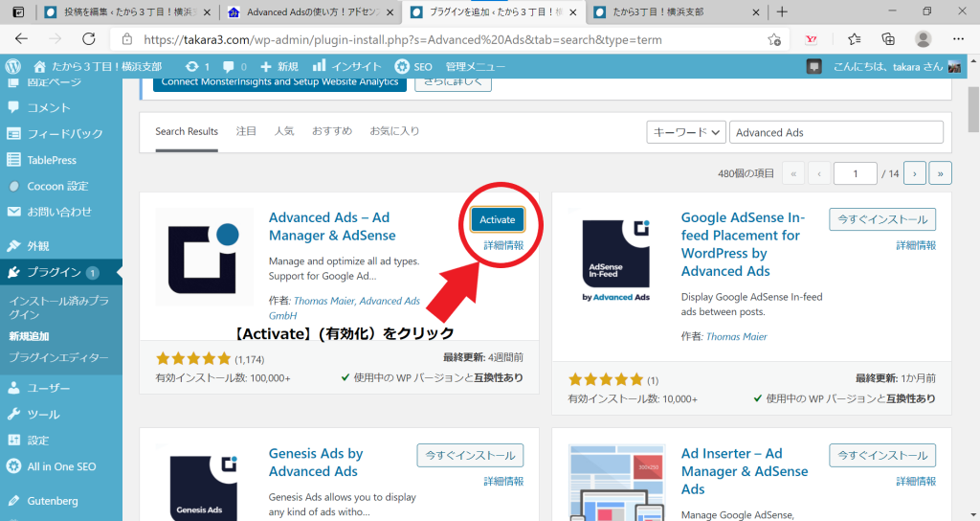Switch to the 人気 tab
Screen dimensions: 980x521
click(x=283, y=131)
